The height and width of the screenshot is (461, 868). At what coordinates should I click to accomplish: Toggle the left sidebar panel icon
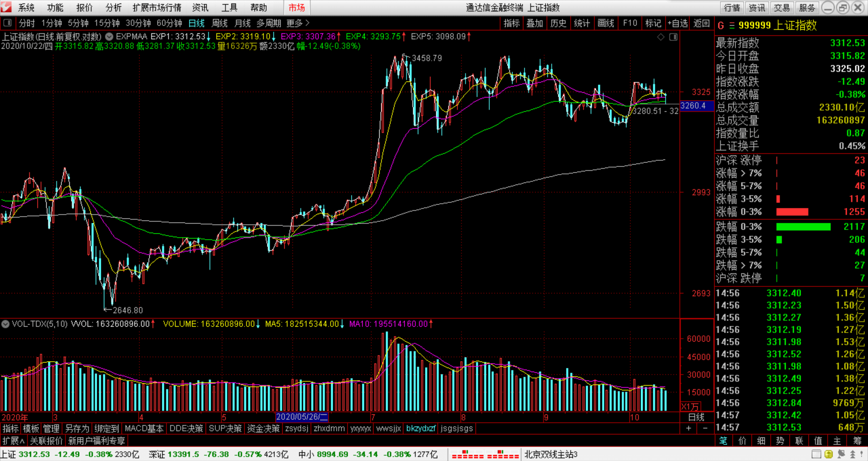(x=7, y=23)
